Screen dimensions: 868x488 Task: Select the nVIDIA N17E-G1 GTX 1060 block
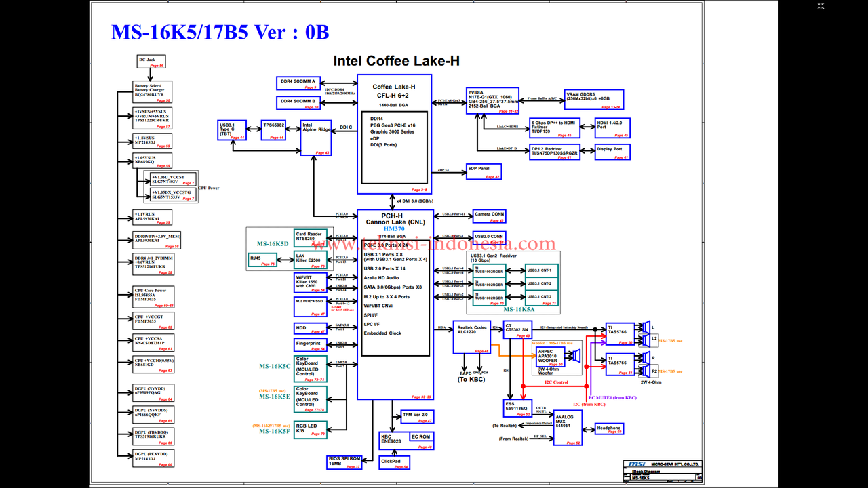[493, 100]
